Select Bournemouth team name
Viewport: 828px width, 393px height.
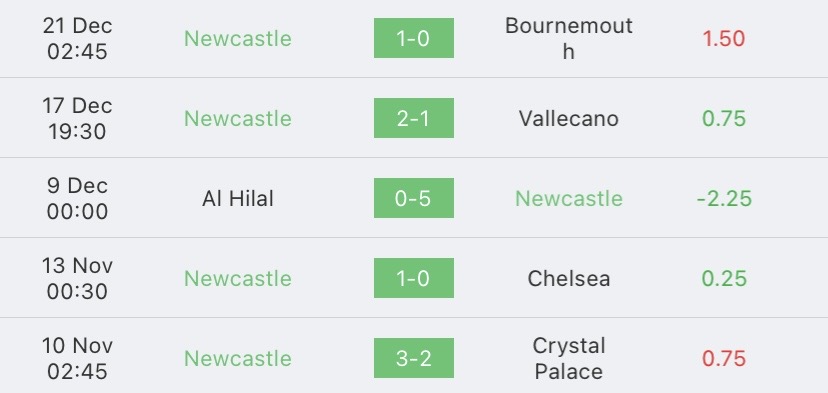pos(569,38)
